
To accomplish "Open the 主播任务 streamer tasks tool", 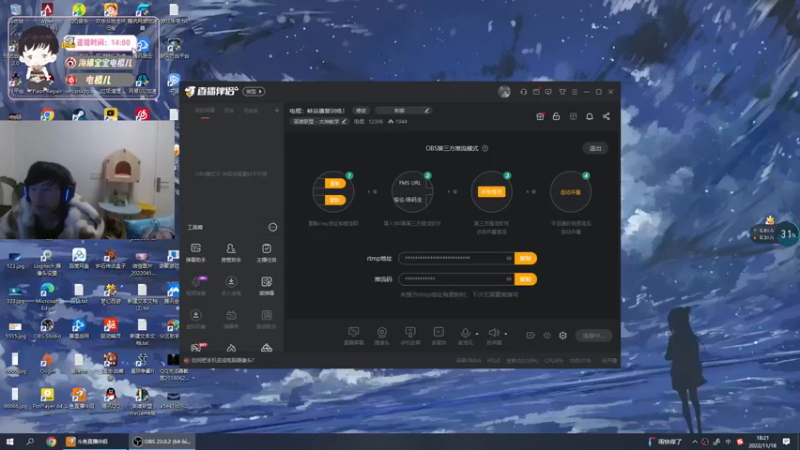I will click(x=266, y=253).
